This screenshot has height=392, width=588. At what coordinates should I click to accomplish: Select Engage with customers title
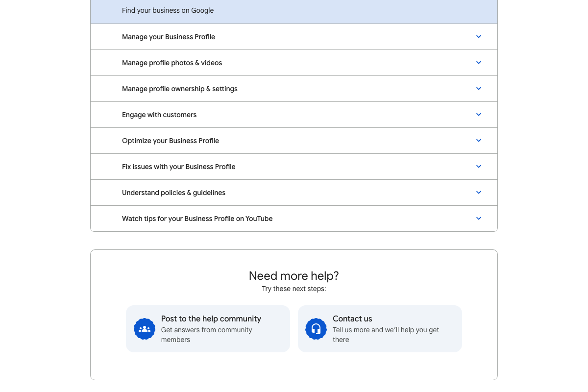coord(159,115)
